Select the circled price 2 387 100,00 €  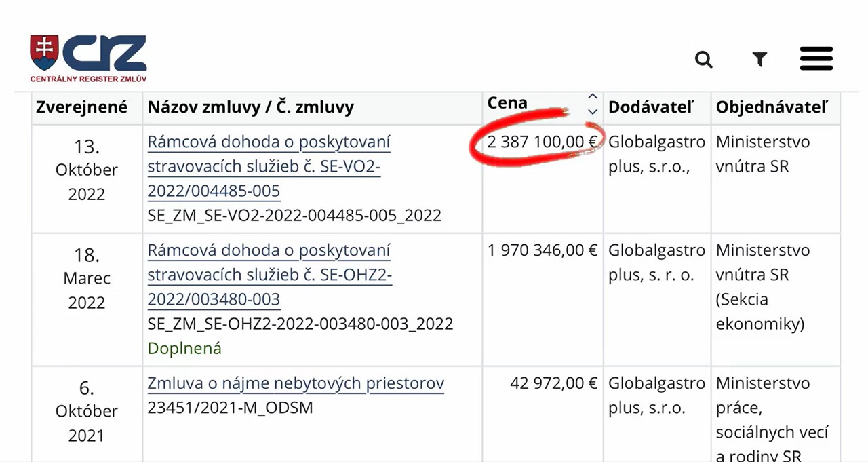(542, 142)
